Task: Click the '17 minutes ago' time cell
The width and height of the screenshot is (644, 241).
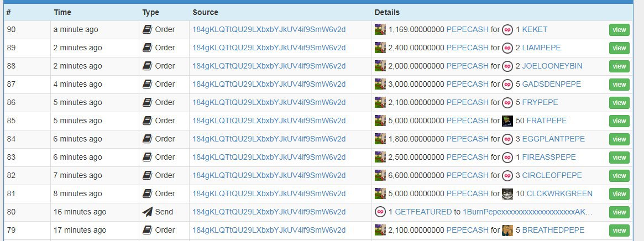Action: coord(80,230)
